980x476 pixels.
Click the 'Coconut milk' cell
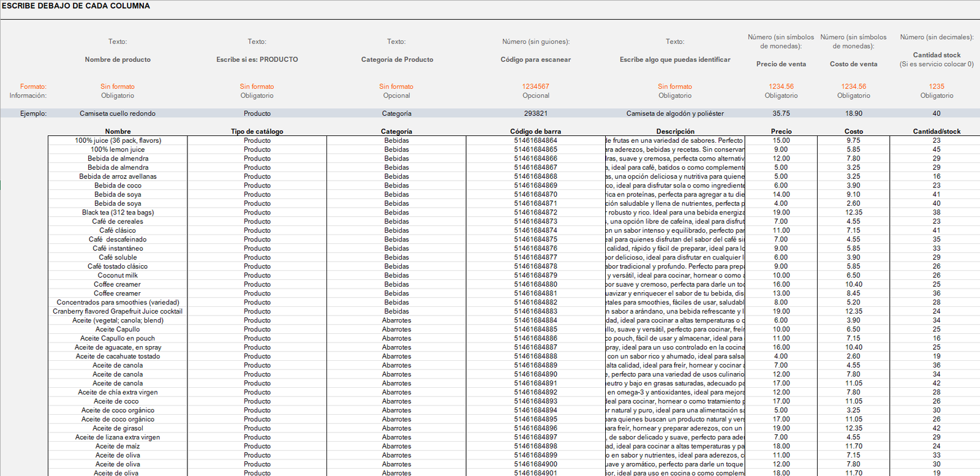coord(118,275)
